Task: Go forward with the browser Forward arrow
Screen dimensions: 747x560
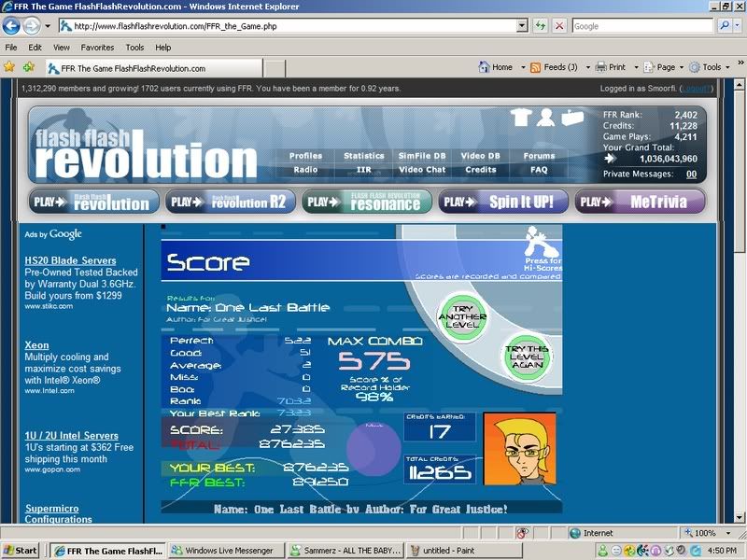Action: tap(32, 26)
